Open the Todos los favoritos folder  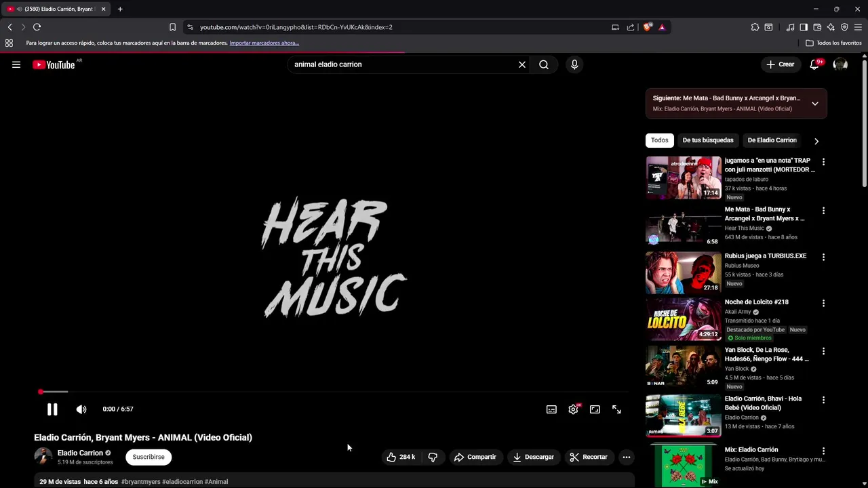(833, 43)
